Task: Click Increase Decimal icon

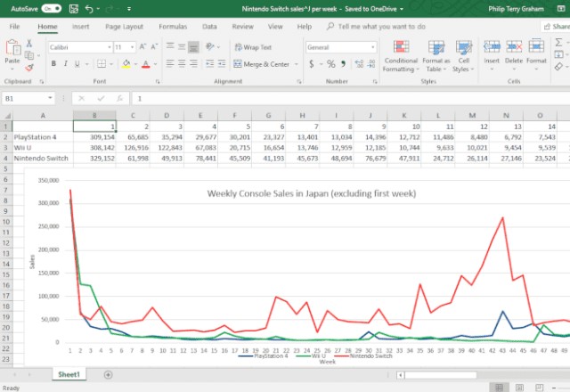Action: 359,64
